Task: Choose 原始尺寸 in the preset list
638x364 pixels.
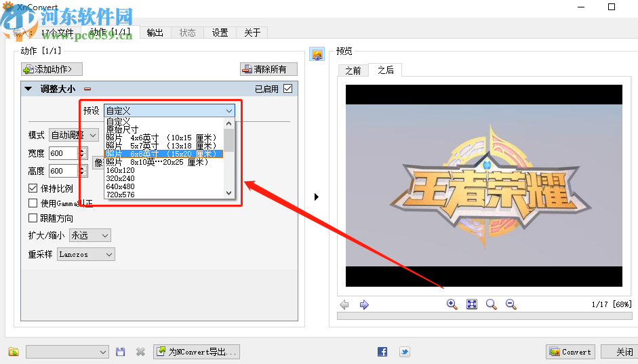Action: pyautogui.click(x=163, y=129)
